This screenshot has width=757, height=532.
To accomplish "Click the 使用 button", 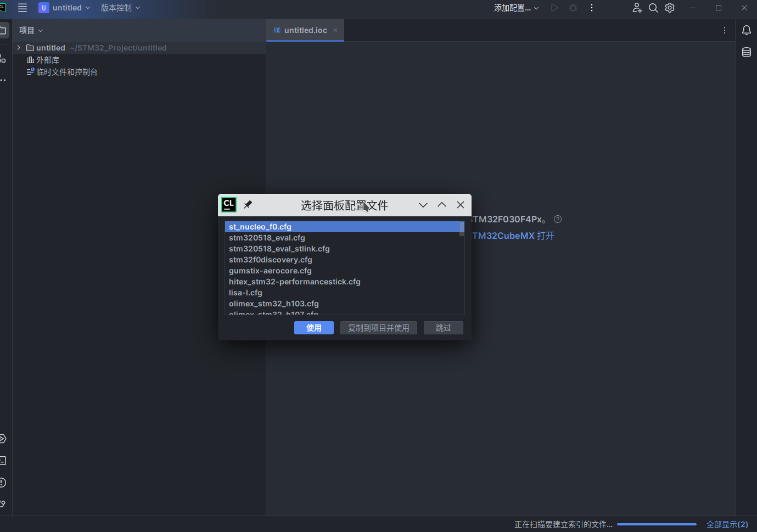I will coord(314,328).
